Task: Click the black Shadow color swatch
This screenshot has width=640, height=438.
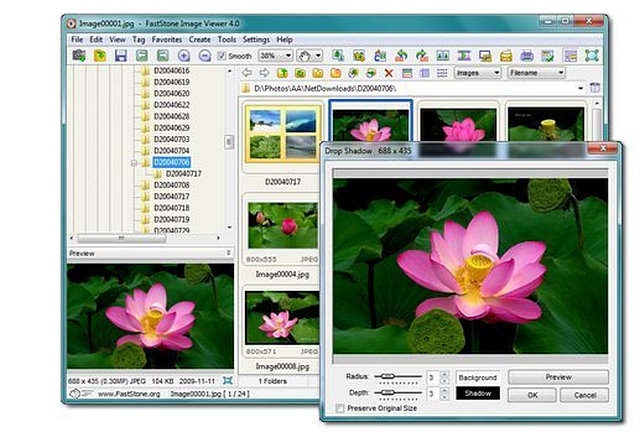Action: [478, 393]
